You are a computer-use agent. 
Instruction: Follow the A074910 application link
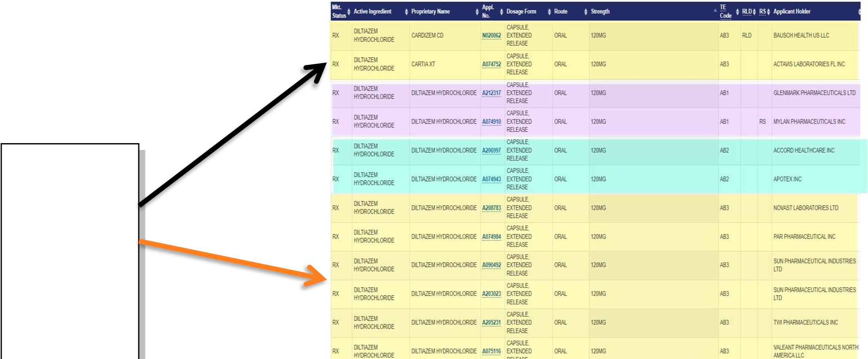click(x=491, y=122)
